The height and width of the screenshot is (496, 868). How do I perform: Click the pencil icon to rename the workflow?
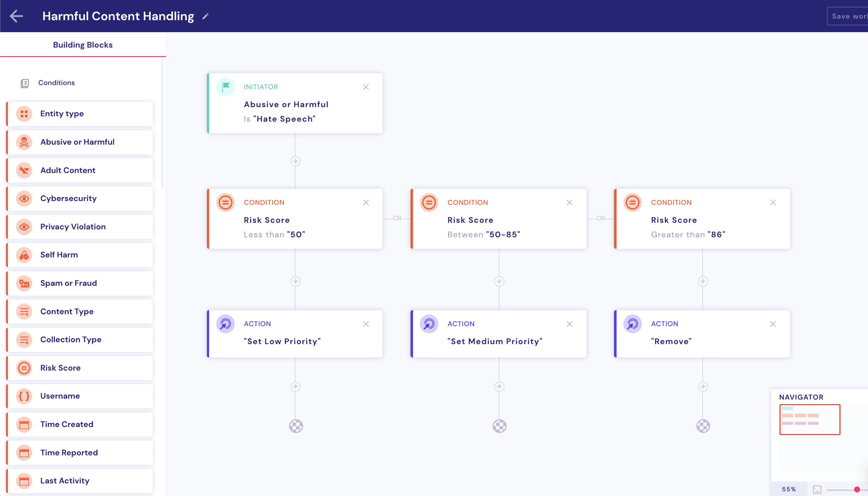(205, 16)
